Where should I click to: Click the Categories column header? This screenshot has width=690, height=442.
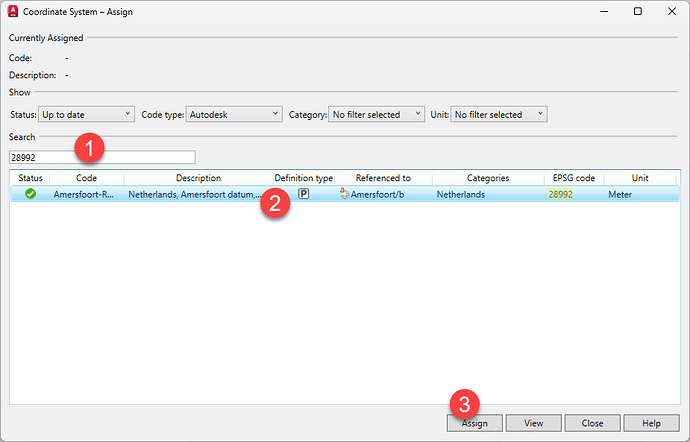pos(486,178)
